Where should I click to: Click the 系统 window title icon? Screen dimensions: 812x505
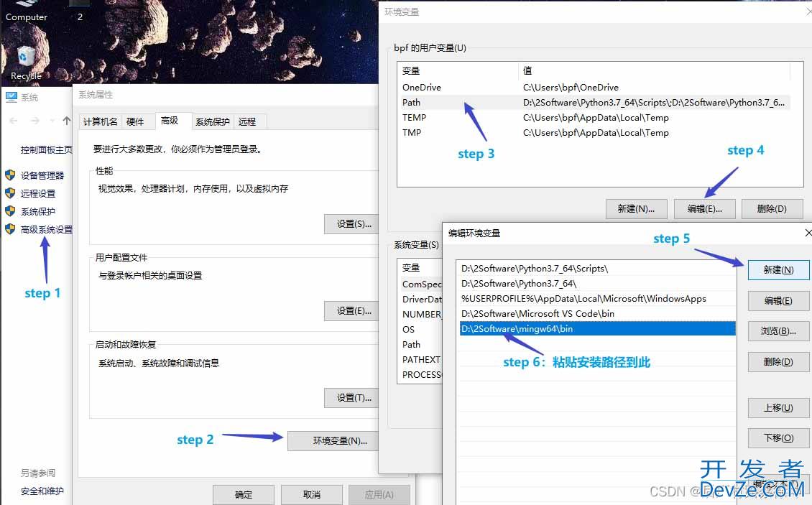[x=11, y=97]
